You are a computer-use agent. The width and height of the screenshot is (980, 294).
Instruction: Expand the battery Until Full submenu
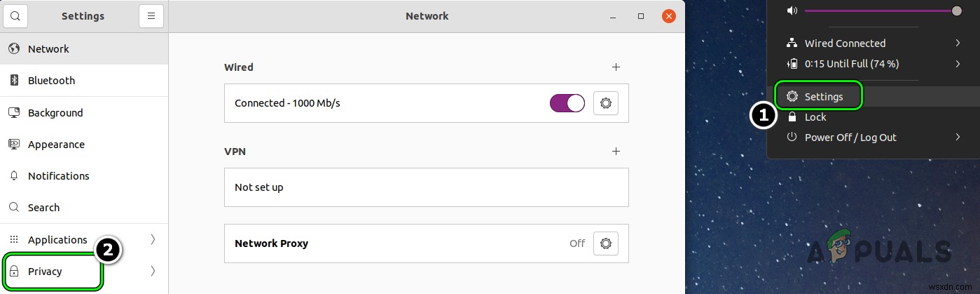click(x=958, y=64)
